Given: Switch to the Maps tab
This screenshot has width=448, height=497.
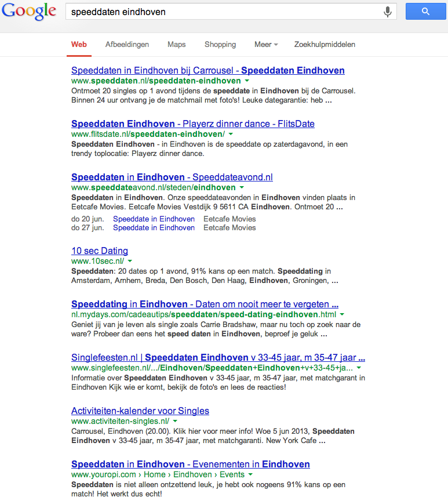Looking at the screenshot, I should (x=176, y=45).
